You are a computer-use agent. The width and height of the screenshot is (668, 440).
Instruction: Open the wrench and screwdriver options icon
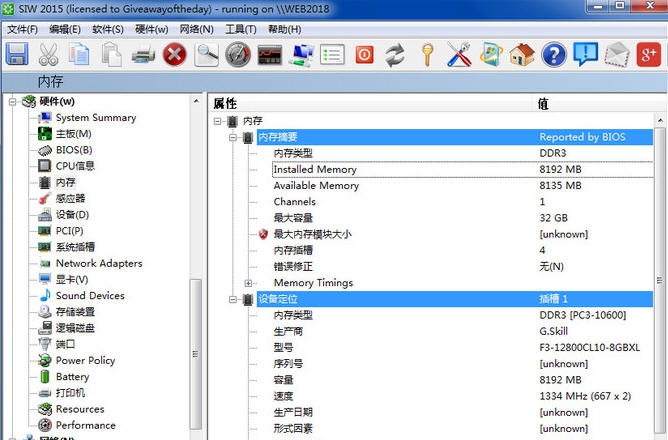(459, 55)
